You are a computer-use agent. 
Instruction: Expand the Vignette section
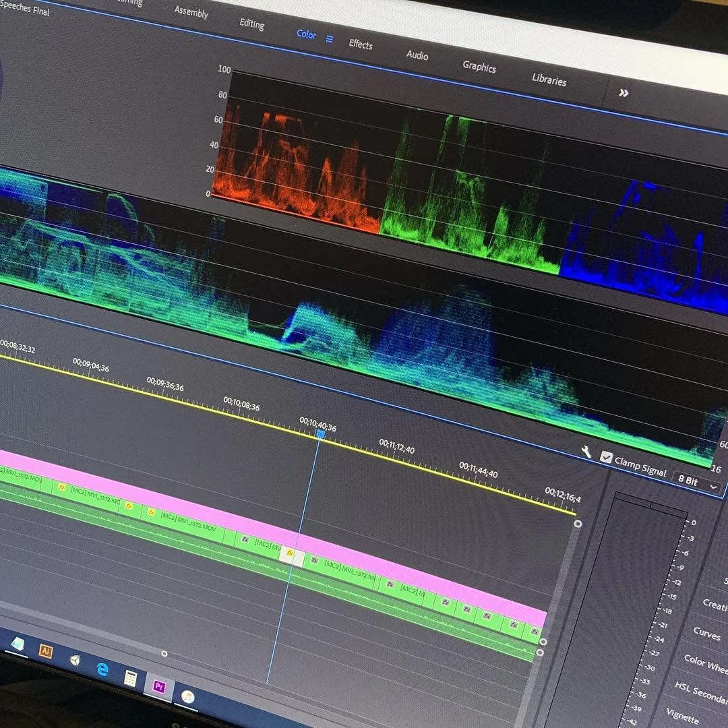[x=682, y=715]
